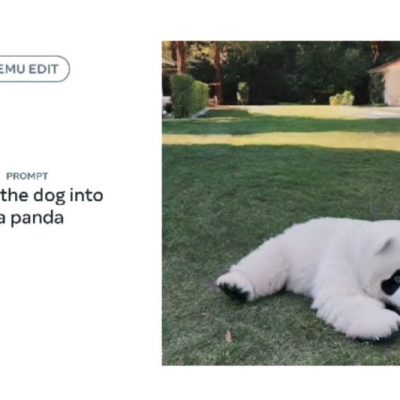Screen dimensions: 400x400
Task: Click the sunlit yellow grass strip
Action: [281, 140]
